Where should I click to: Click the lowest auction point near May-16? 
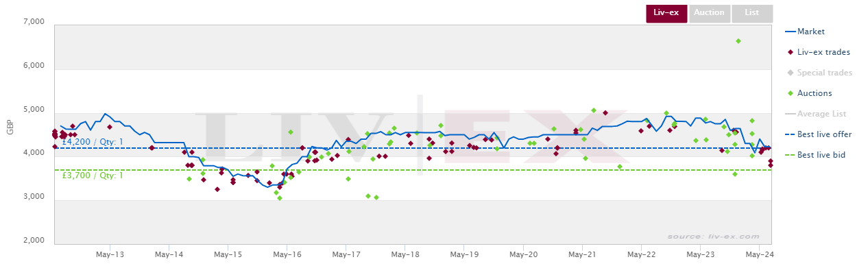click(x=279, y=198)
